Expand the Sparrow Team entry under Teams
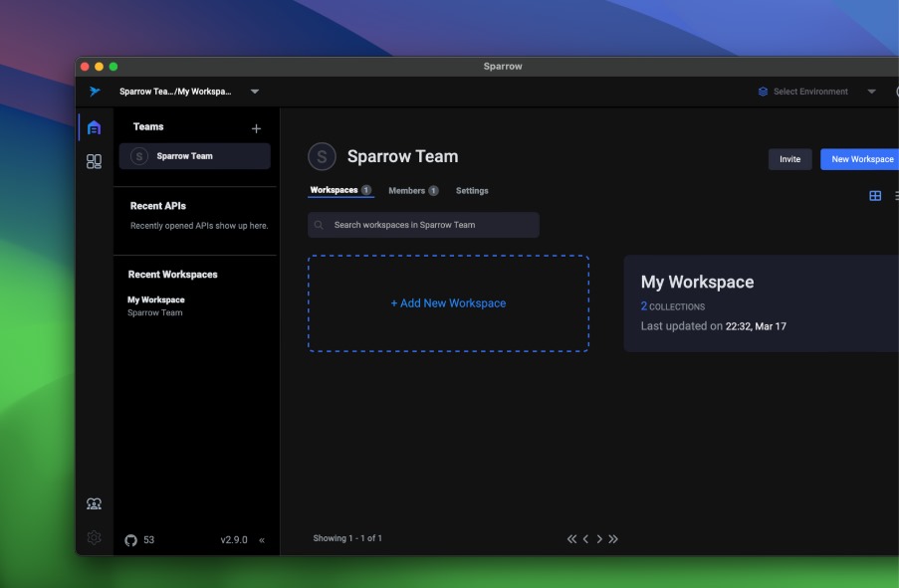 [195, 155]
